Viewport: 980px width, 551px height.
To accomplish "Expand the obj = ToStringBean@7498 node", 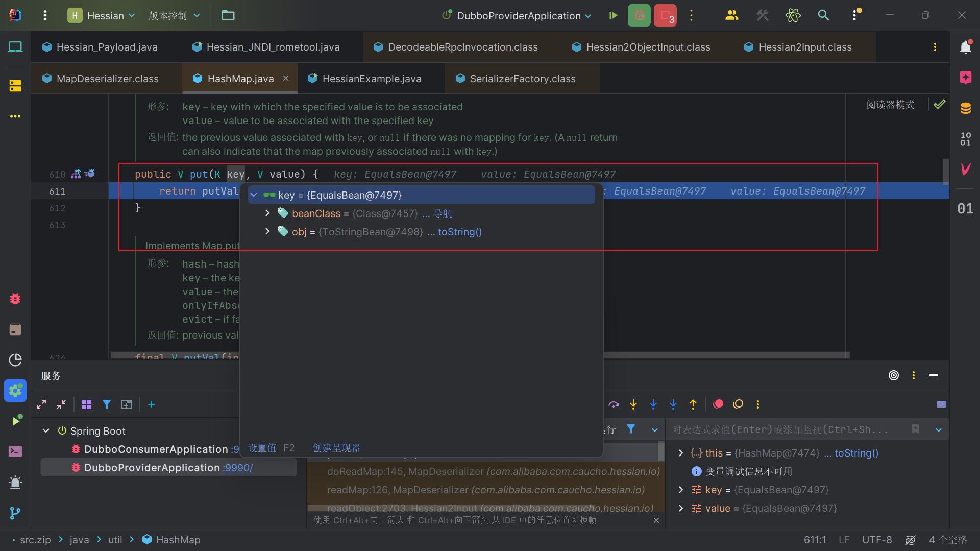I will point(267,231).
